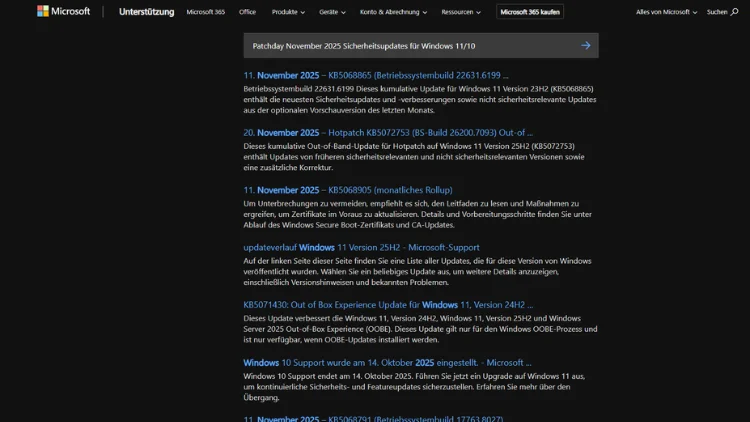The image size is (750, 422).
Task: Open the KB5068865 Betriebssystembuild 22631.6199 result
Action: pyautogui.click(x=376, y=75)
